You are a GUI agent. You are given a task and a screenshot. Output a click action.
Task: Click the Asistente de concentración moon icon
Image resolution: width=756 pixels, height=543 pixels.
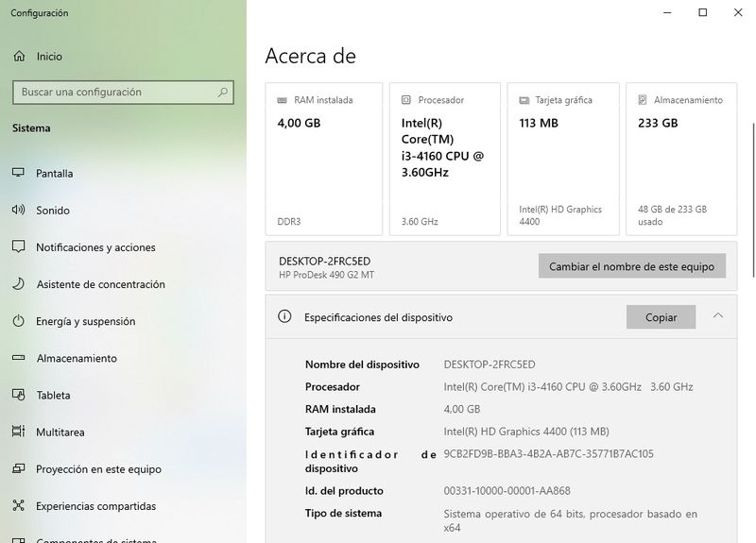[x=18, y=284]
